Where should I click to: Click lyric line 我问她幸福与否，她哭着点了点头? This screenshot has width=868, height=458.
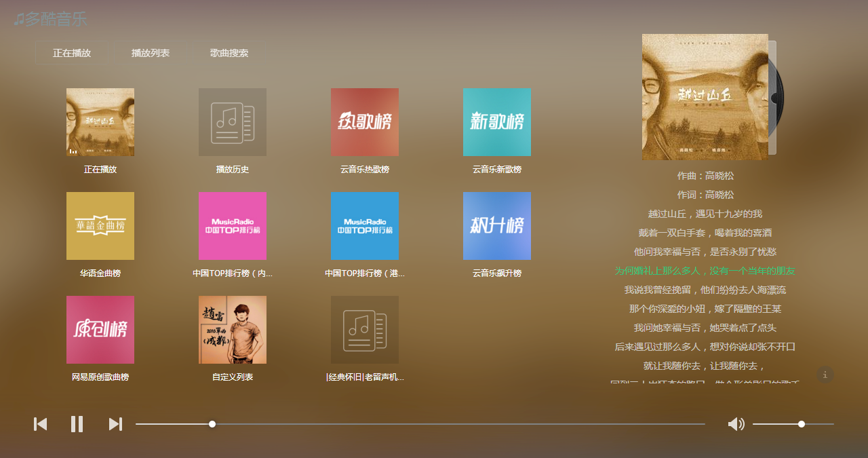point(705,328)
